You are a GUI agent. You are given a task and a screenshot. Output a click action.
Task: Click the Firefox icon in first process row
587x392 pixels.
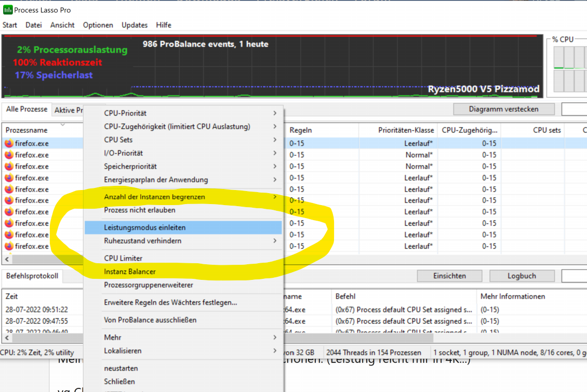[9, 143]
